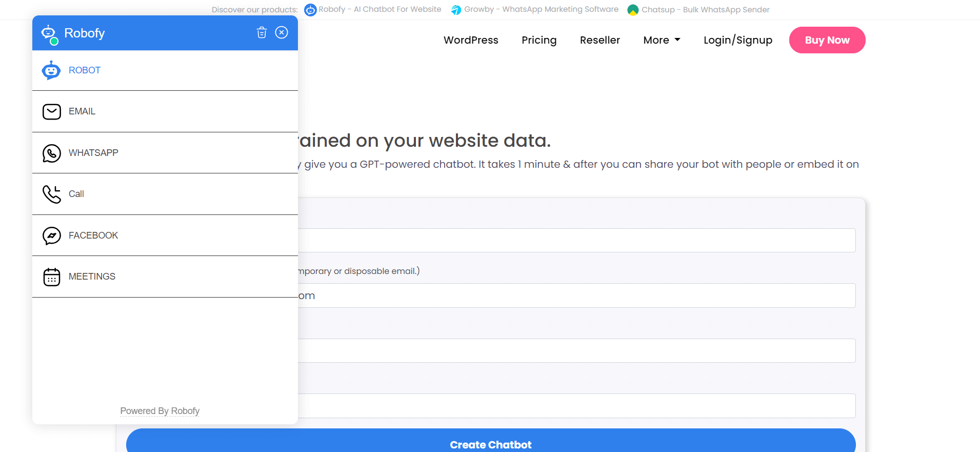Open the ROBOT chat channel

click(165, 70)
